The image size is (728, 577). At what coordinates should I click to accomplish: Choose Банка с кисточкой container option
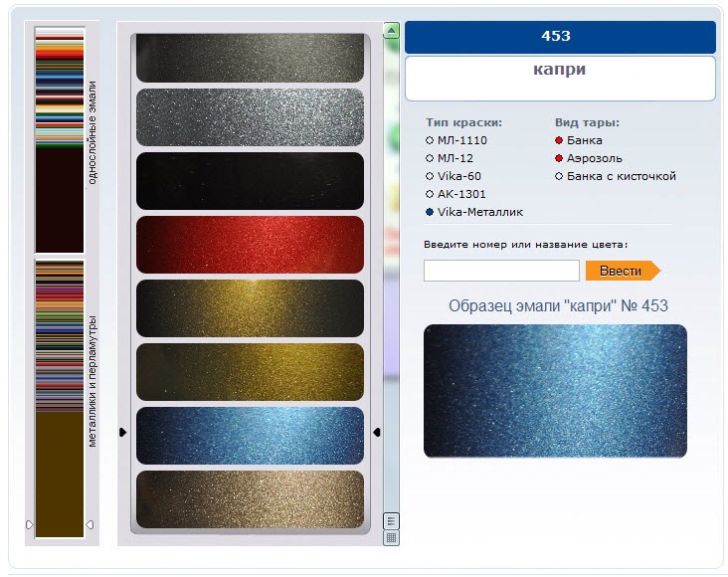616,176
